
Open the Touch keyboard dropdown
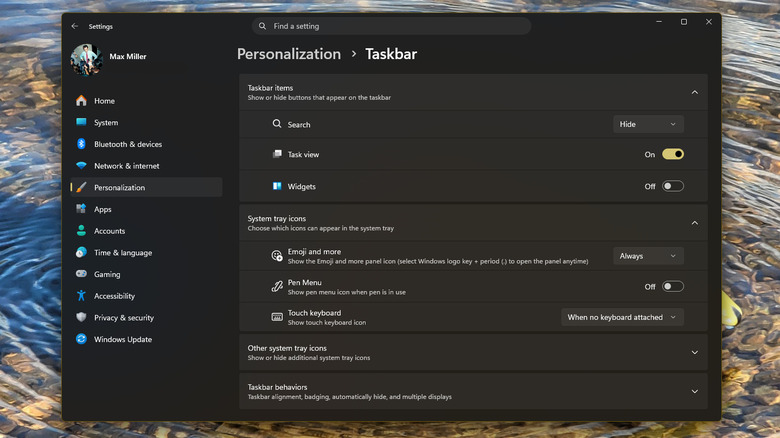tap(622, 317)
